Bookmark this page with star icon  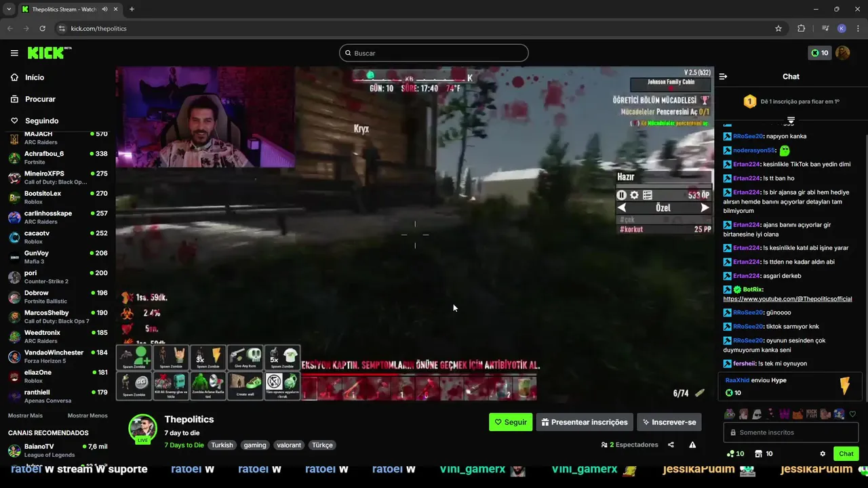coord(778,28)
